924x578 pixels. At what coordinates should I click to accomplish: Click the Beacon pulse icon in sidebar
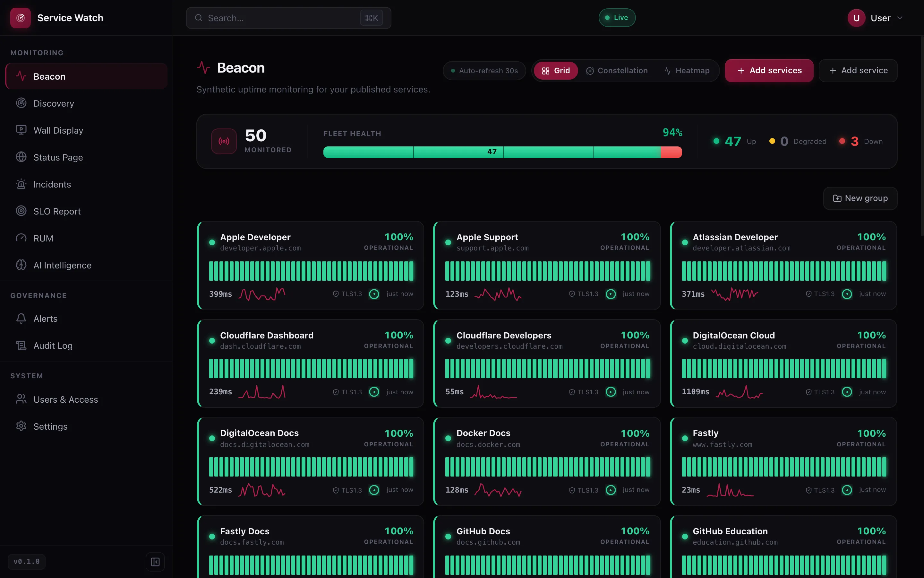click(21, 76)
